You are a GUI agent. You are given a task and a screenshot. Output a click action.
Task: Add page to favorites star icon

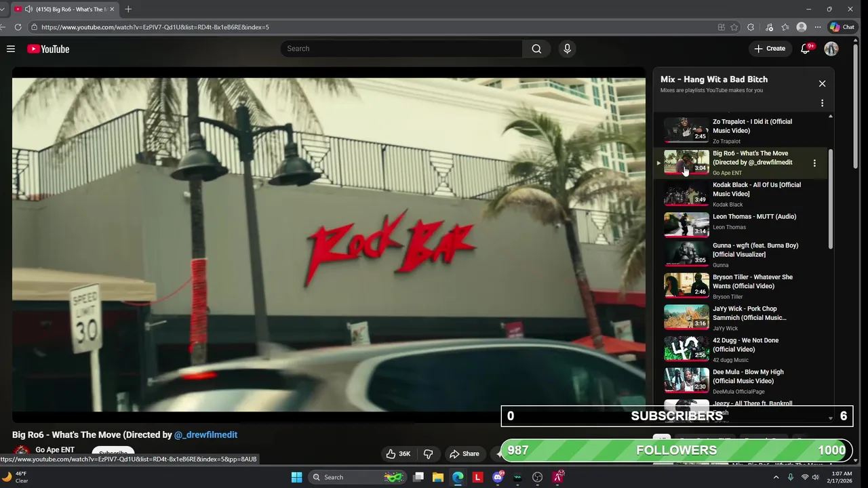click(x=734, y=27)
